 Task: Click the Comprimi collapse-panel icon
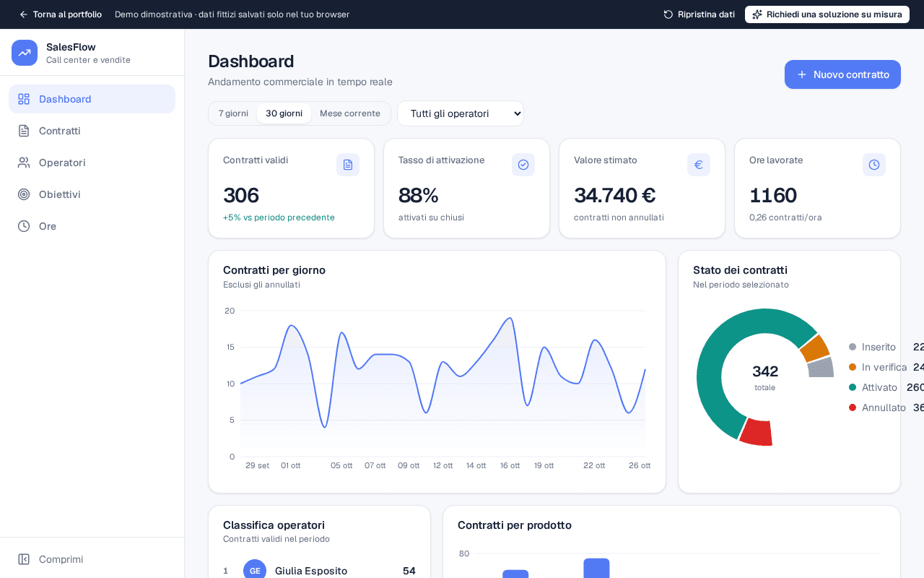pyautogui.click(x=24, y=559)
